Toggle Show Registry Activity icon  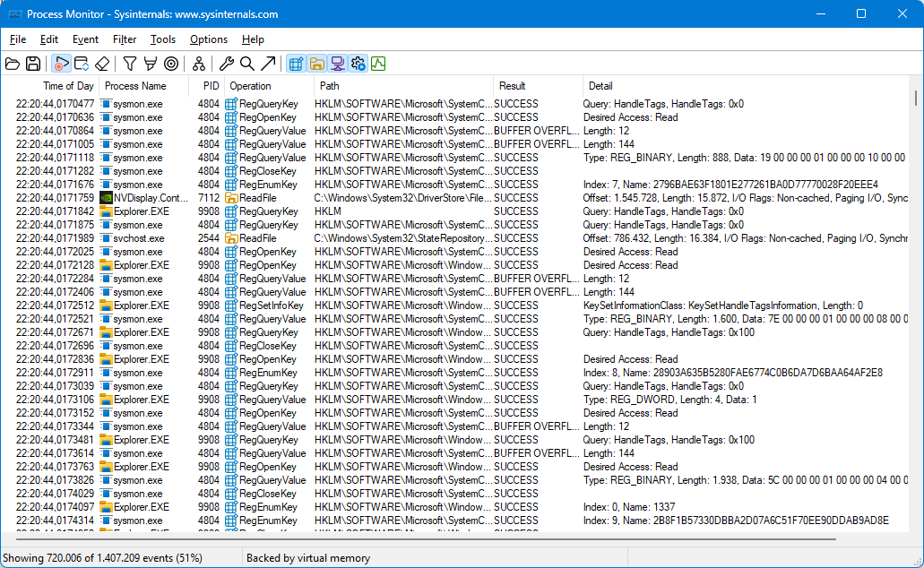click(x=297, y=64)
